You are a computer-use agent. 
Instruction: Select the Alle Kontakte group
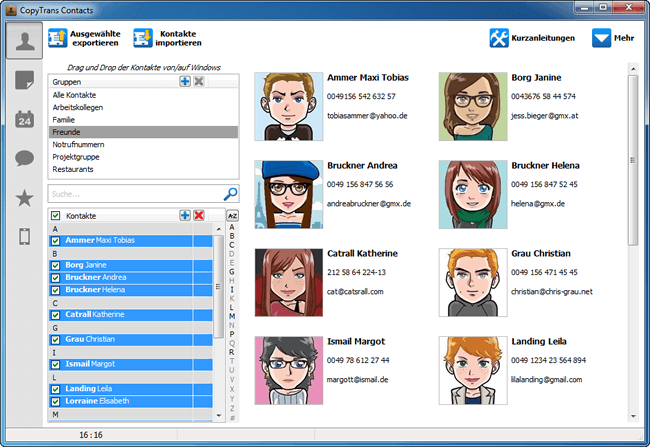point(143,95)
